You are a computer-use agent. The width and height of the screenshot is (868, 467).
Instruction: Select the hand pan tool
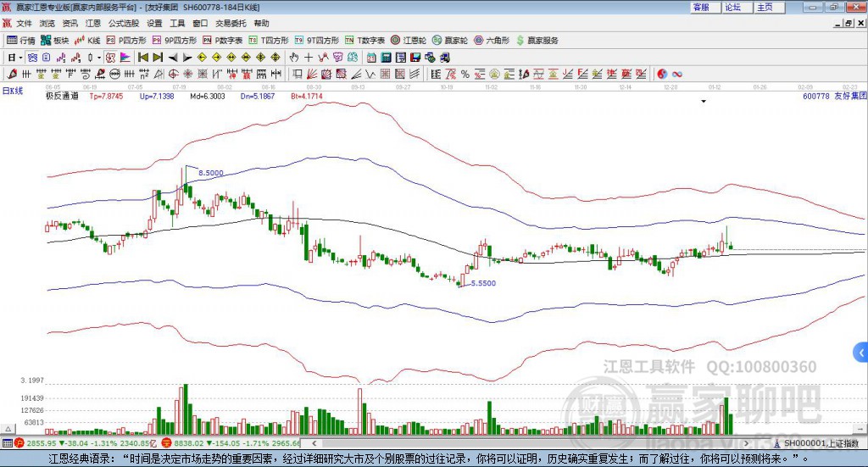tap(294, 58)
